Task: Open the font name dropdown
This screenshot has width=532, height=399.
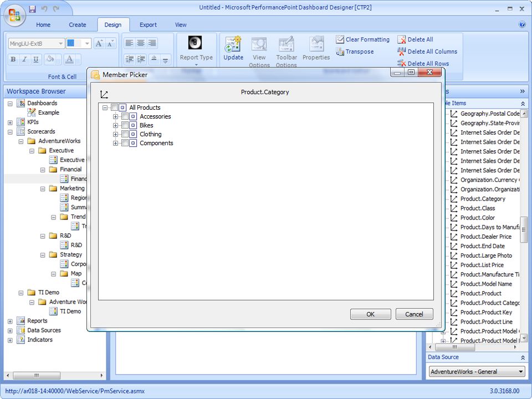Action: [x=60, y=43]
